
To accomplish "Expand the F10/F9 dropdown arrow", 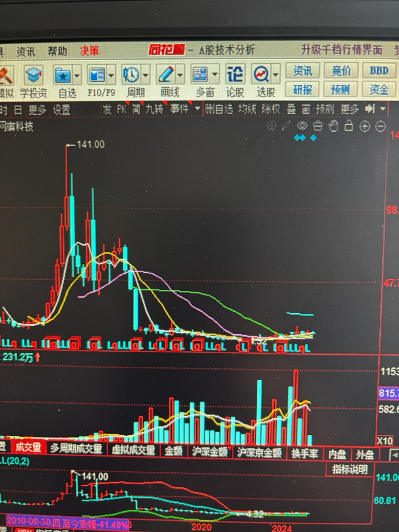I will coord(111,75).
